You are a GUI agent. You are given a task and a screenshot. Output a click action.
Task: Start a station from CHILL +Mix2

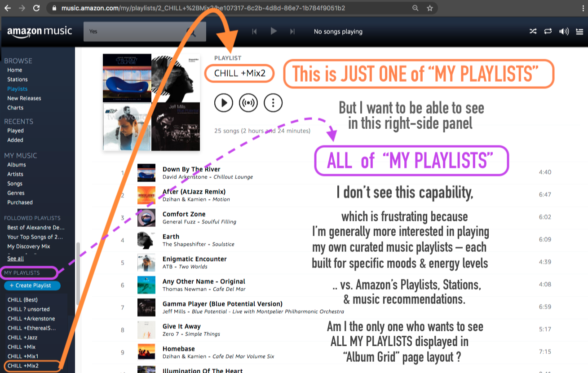coord(248,102)
